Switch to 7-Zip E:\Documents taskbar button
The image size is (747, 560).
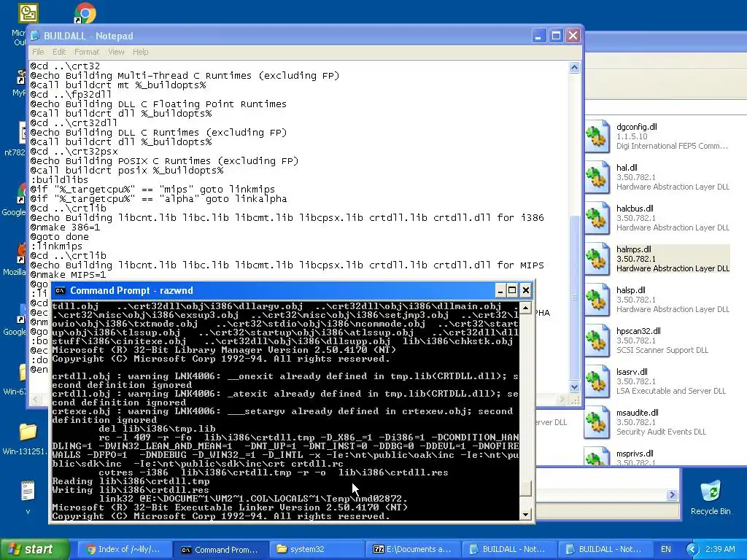(413, 549)
